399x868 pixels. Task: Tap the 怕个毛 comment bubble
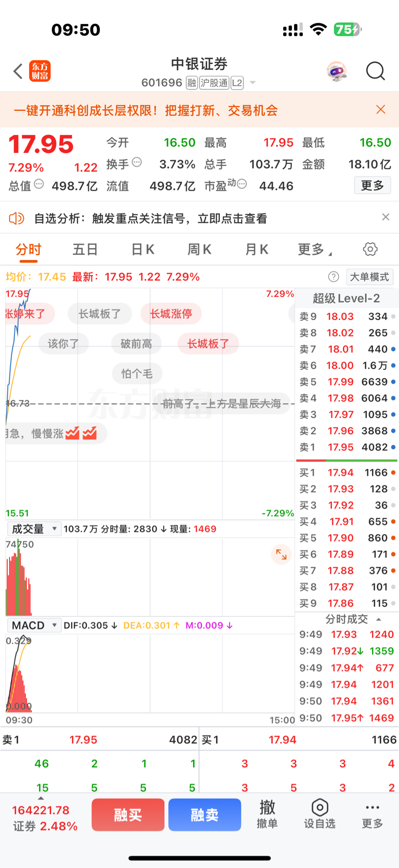(x=137, y=373)
